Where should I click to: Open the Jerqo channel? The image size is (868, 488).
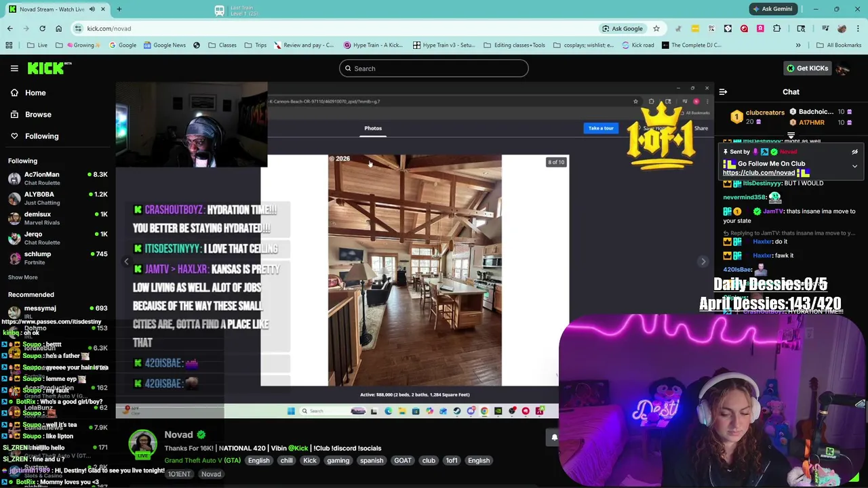click(x=58, y=238)
